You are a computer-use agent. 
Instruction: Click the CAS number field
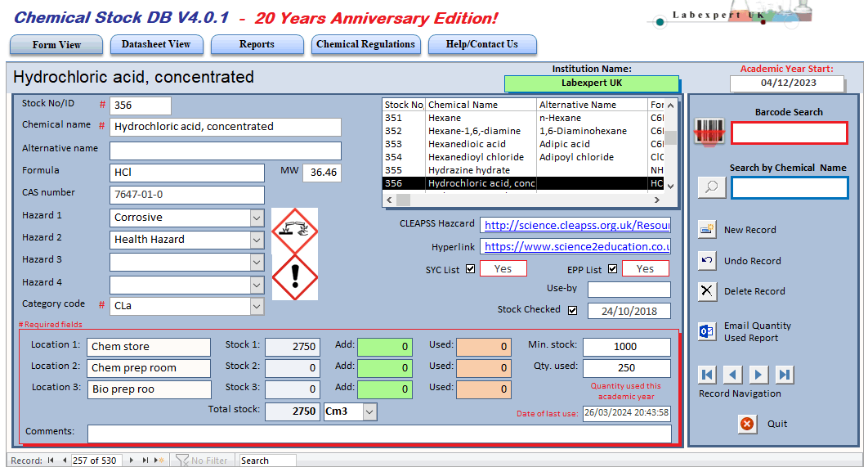tap(187, 195)
